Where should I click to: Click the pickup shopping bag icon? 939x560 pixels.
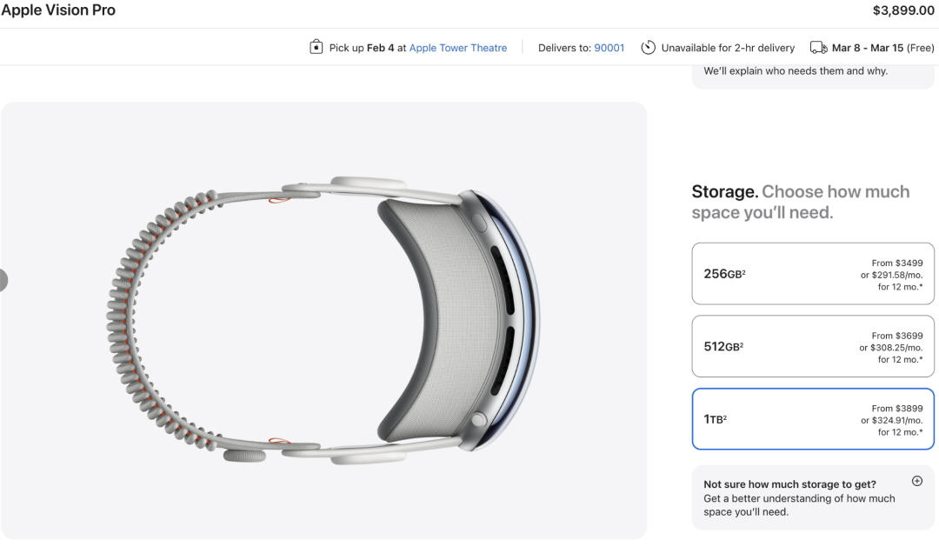316,47
